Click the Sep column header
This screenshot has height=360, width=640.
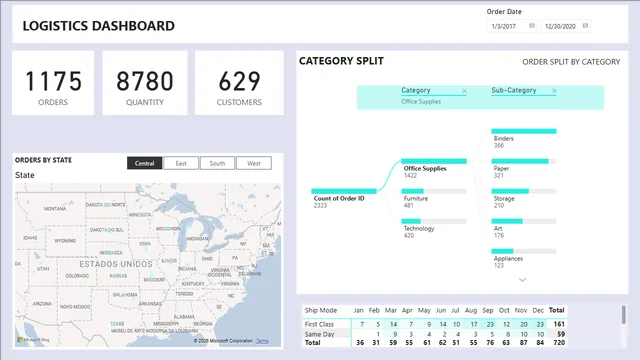pos(488,311)
